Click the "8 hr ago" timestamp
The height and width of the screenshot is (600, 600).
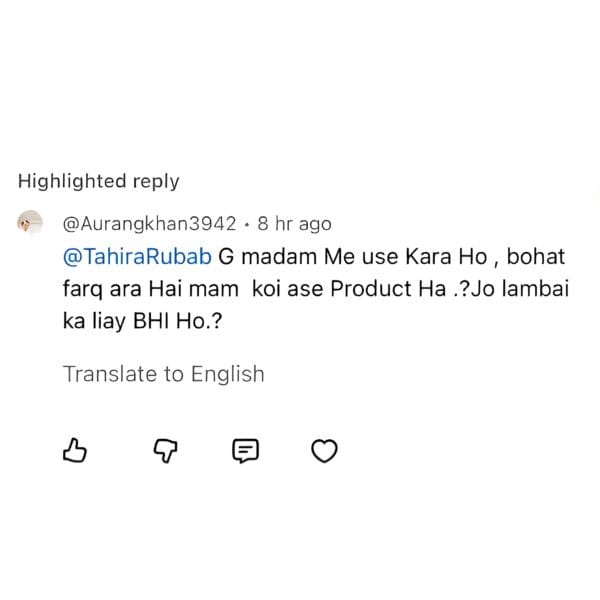pos(294,223)
